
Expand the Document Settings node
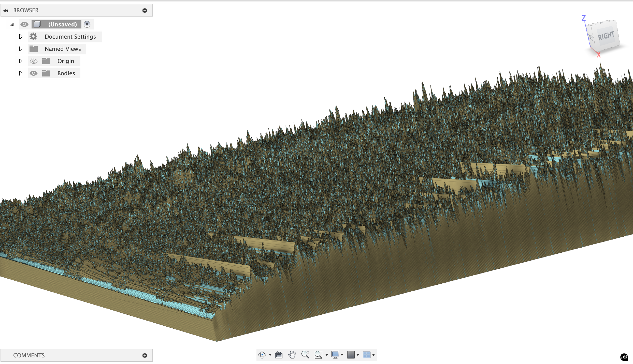21,37
